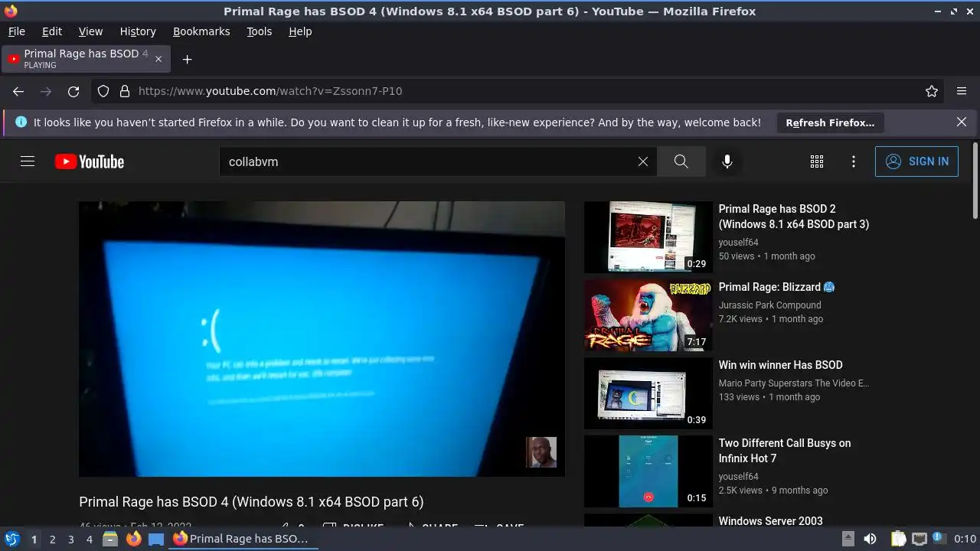Start voice search with microphone icon
The image size is (980, 551).
click(x=727, y=161)
